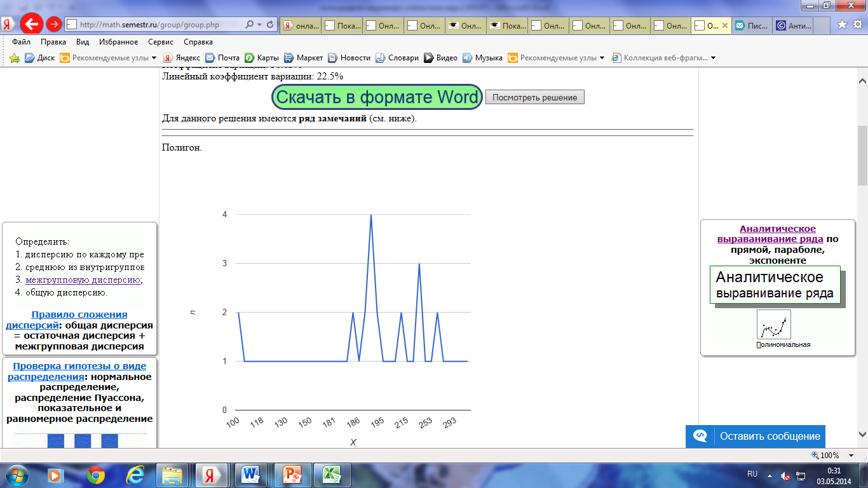Open the Аналитическое выравнивание ряда purple link

(770, 234)
